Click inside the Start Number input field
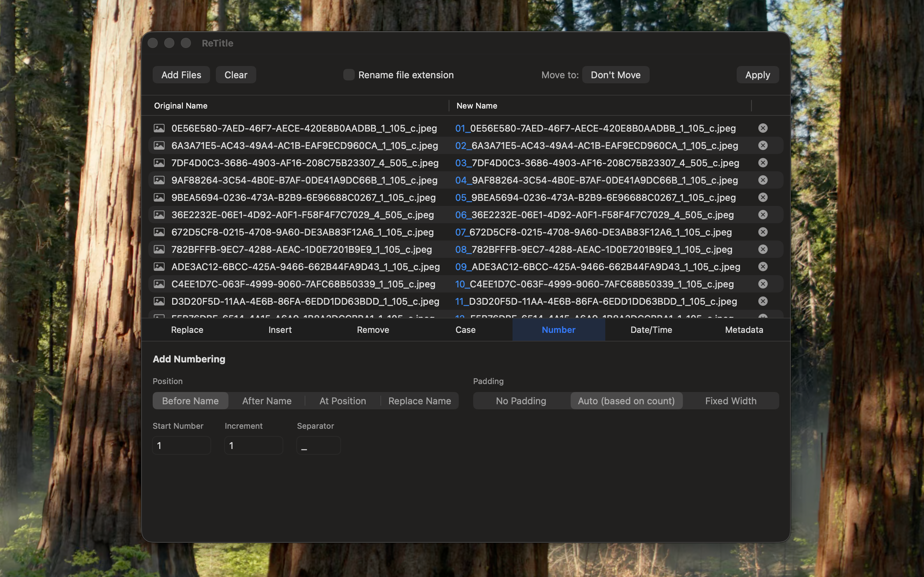The width and height of the screenshot is (924, 577). coord(181,445)
